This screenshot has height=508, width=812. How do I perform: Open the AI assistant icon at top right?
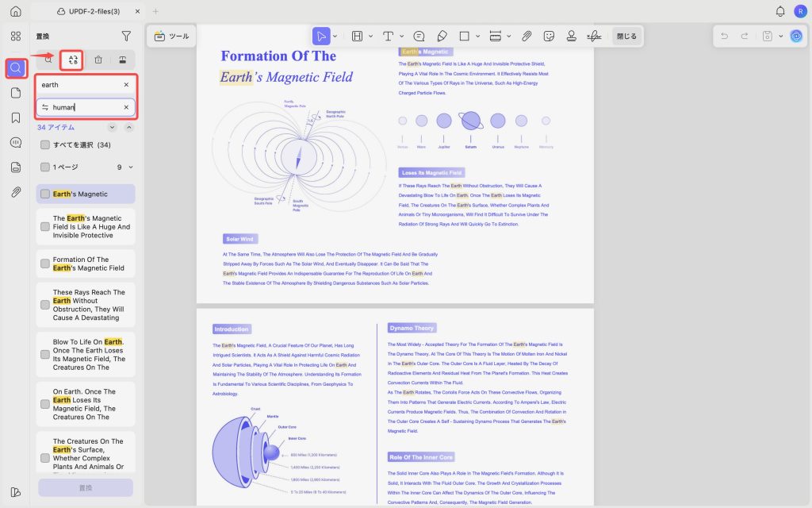[x=796, y=36]
